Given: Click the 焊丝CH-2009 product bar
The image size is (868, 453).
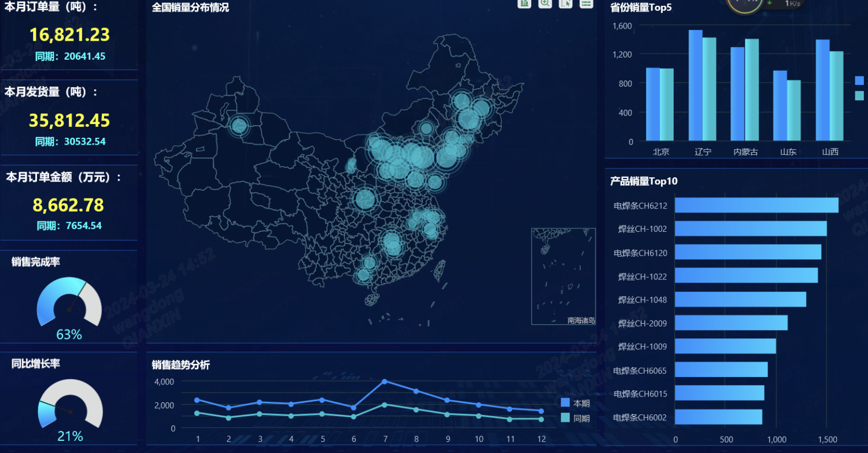Looking at the screenshot, I should coord(731,323).
